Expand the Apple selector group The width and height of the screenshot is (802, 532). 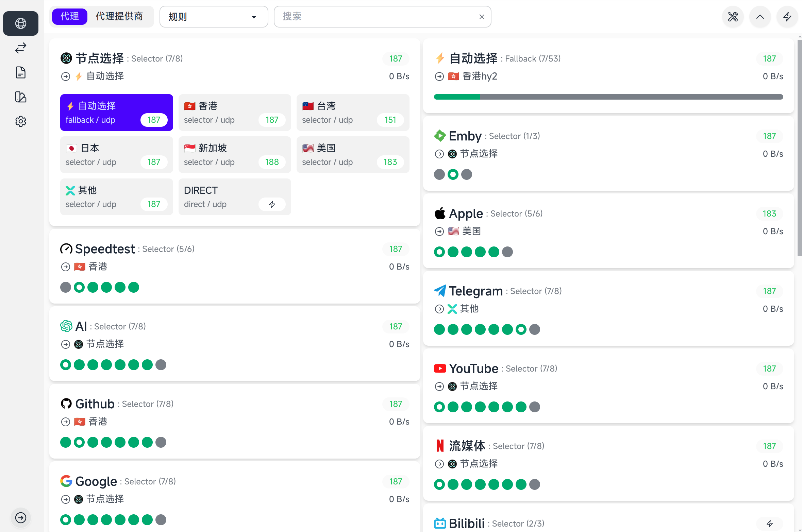(608, 231)
